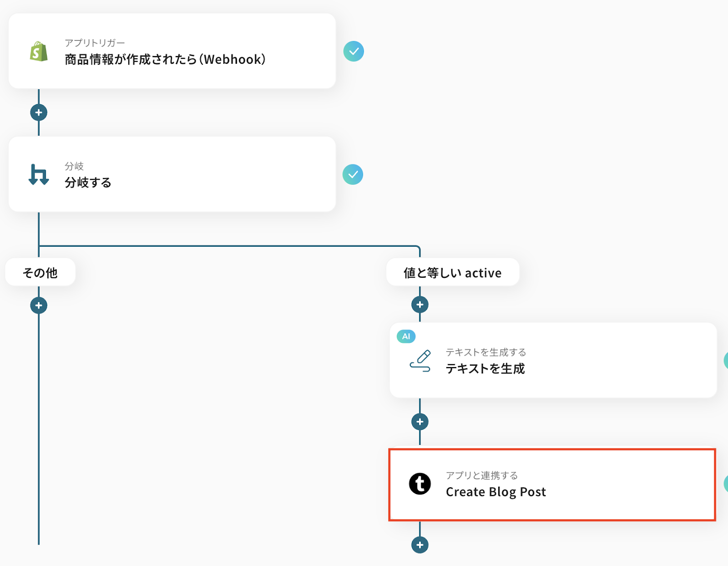Screen dimensions: 728x566
Task: Add step below the Shopify trigger
Action: (39, 112)
